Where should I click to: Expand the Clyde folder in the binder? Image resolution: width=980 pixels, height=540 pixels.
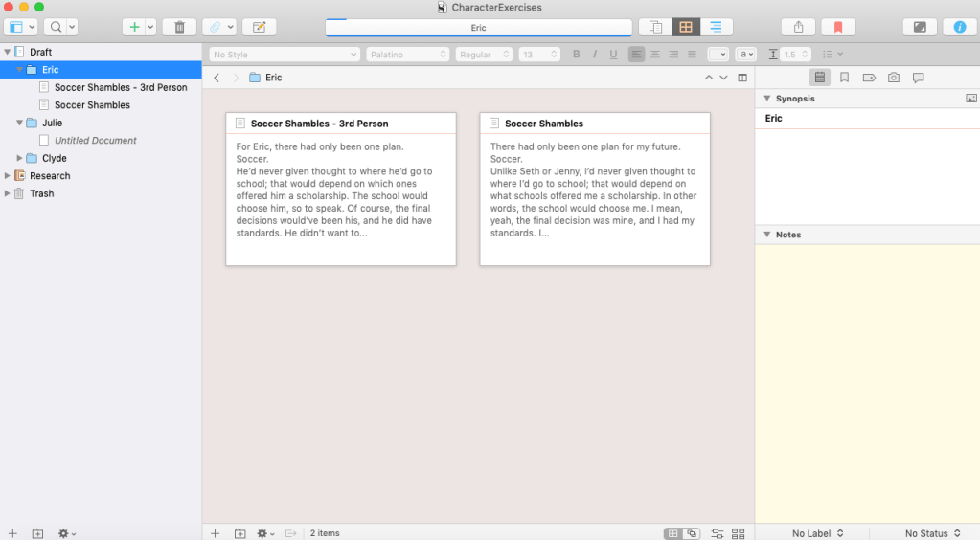[20, 158]
